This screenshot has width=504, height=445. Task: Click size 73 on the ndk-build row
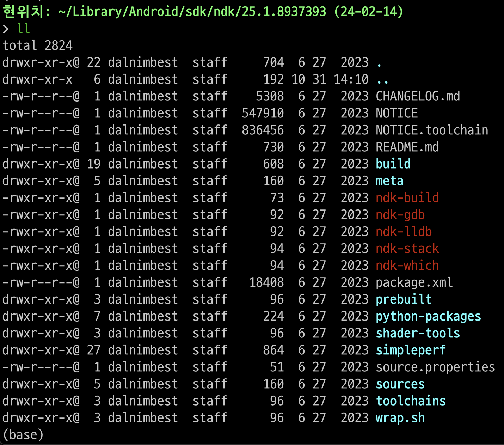[x=277, y=198]
